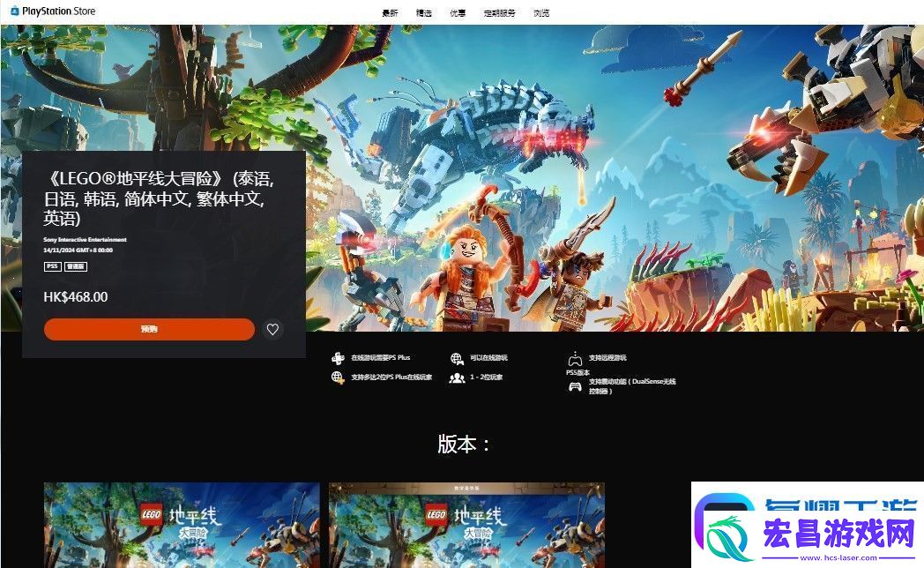
Task: Click the 支持远程游玩 feature text
Action: [607, 358]
